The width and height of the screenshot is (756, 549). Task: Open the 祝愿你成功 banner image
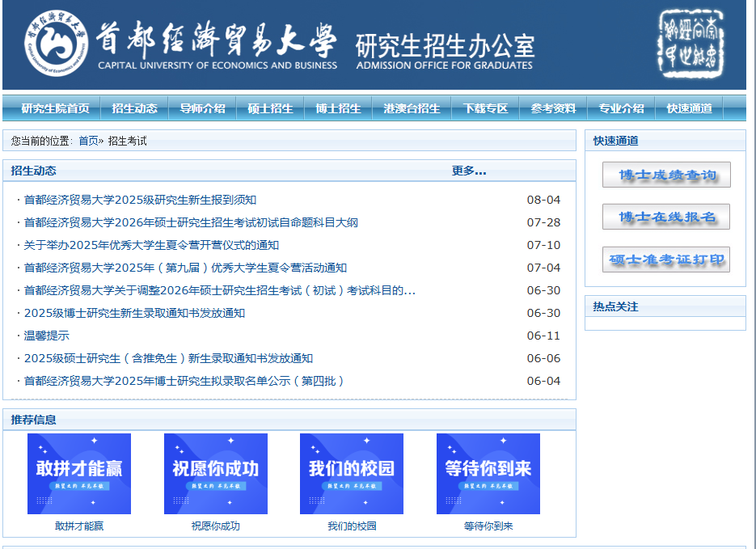(x=216, y=474)
